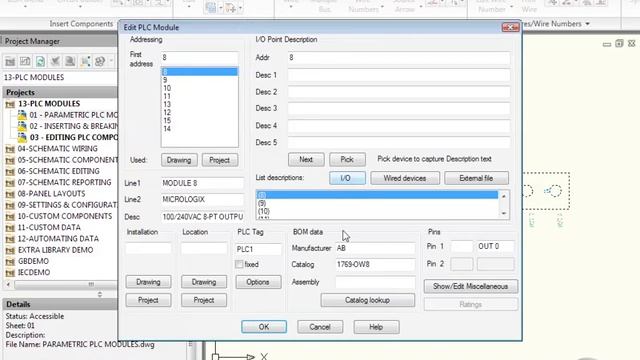Screen dimensions: 640x360
Task: Select the 12-AUTOMATING DATA project
Action: click(58, 238)
